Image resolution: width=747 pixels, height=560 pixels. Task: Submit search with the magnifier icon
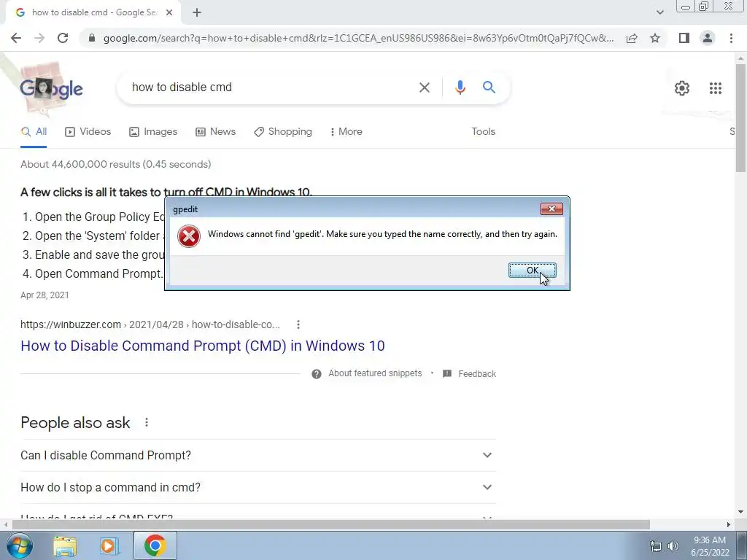coord(489,87)
